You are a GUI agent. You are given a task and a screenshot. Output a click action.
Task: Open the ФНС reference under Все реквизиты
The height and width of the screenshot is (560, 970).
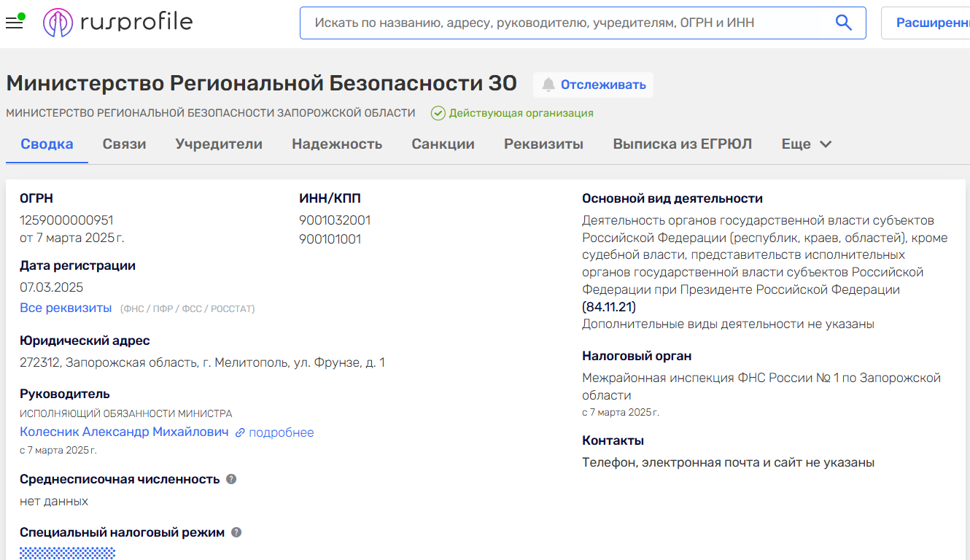tap(133, 308)
